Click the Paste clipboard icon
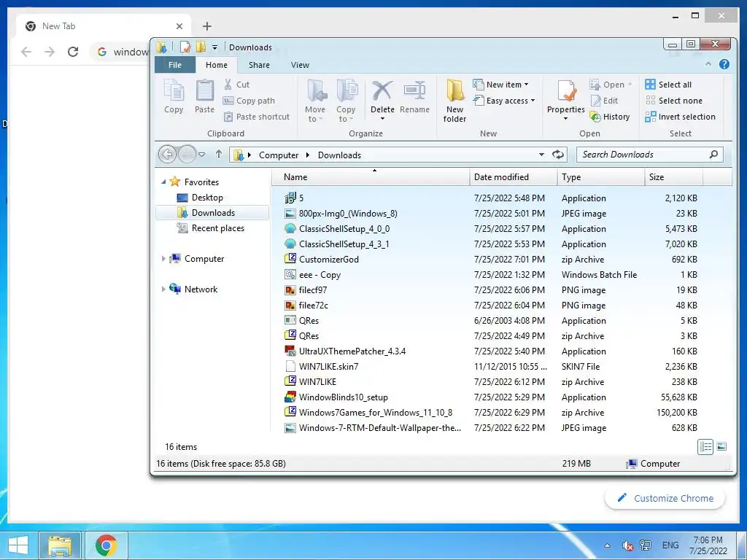This screenshot has height=560, width=747. click(205, 97)
